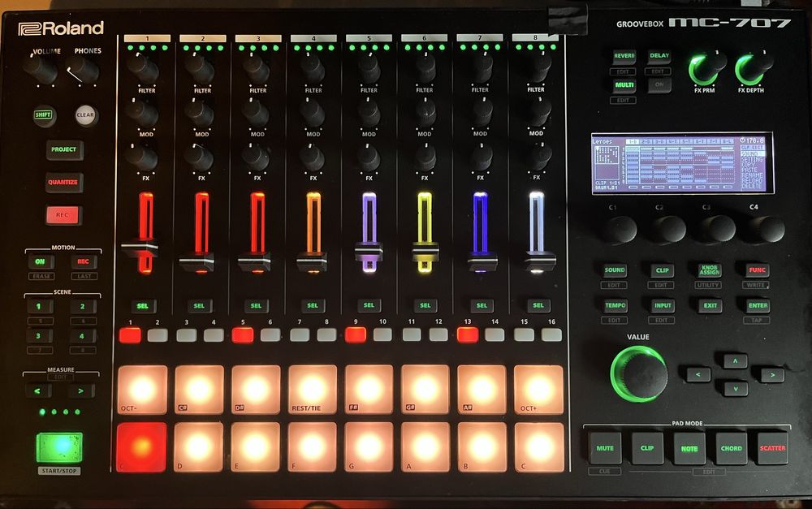Select Scene 4 button
Viewport: 812px width, 509px height.
pyautogui.click(x=82, y=336)
